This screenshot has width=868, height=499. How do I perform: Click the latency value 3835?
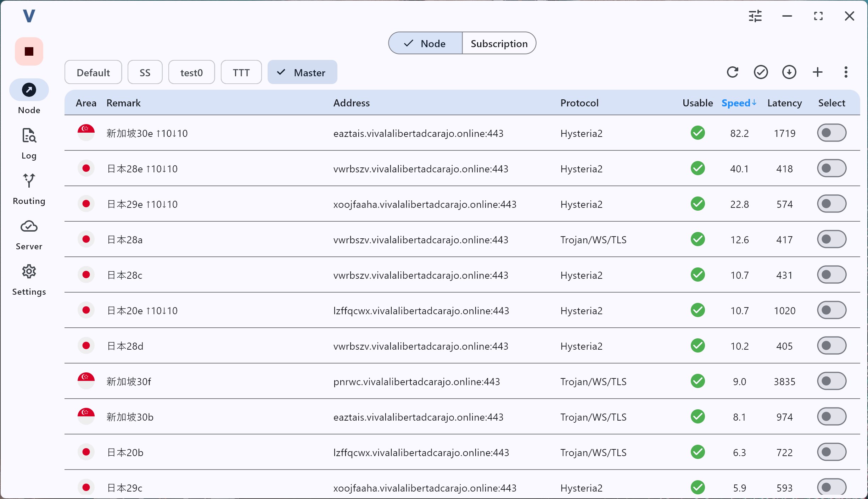point(785,382)
